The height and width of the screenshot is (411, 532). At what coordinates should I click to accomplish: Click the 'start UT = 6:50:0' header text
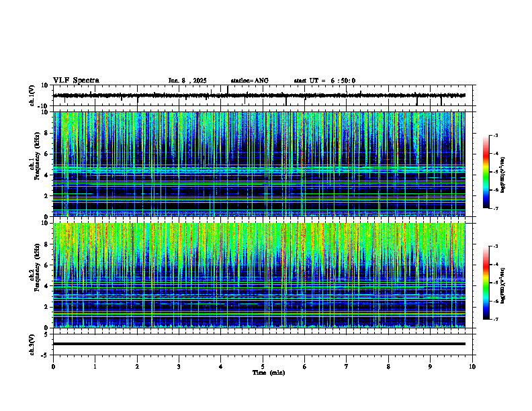click(324, 81)
